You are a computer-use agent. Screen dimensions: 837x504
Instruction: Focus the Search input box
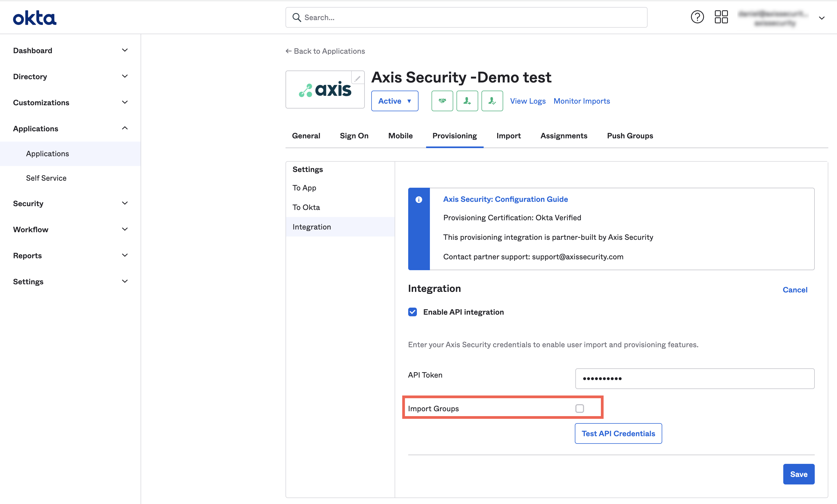coord(466,17)
